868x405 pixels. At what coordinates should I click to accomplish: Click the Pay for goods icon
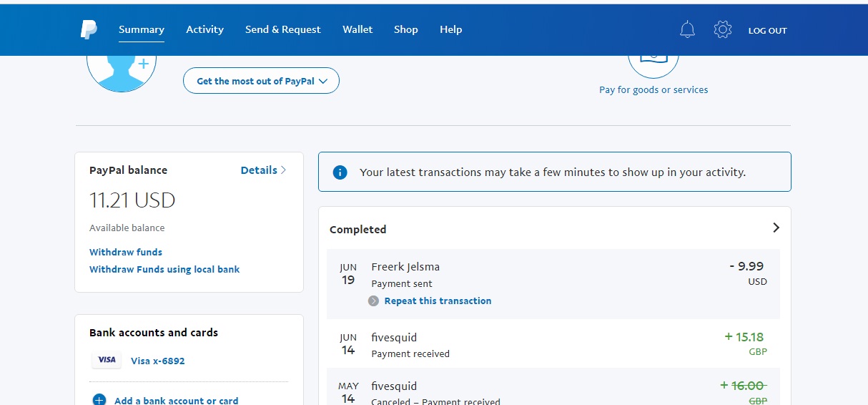(x=653, y=60)
